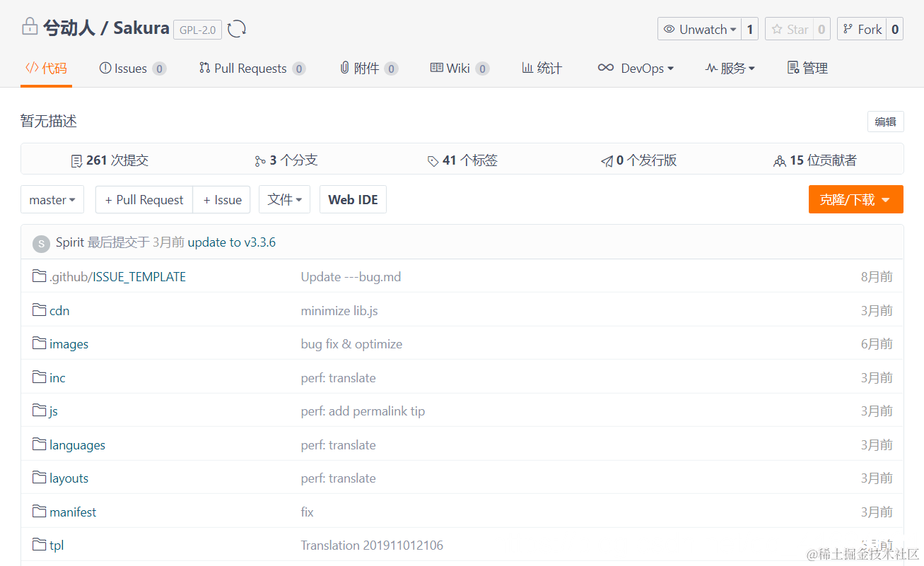Open the 'bug fix & optimize' commit message
Viewport: 924px width, 566px height.
pos(351,344)
